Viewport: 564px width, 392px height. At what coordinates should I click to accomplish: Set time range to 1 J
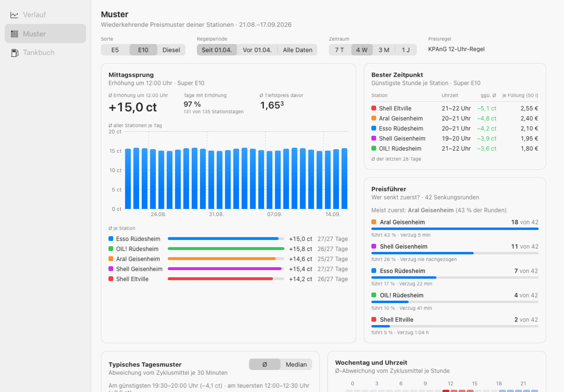point(406,50)
